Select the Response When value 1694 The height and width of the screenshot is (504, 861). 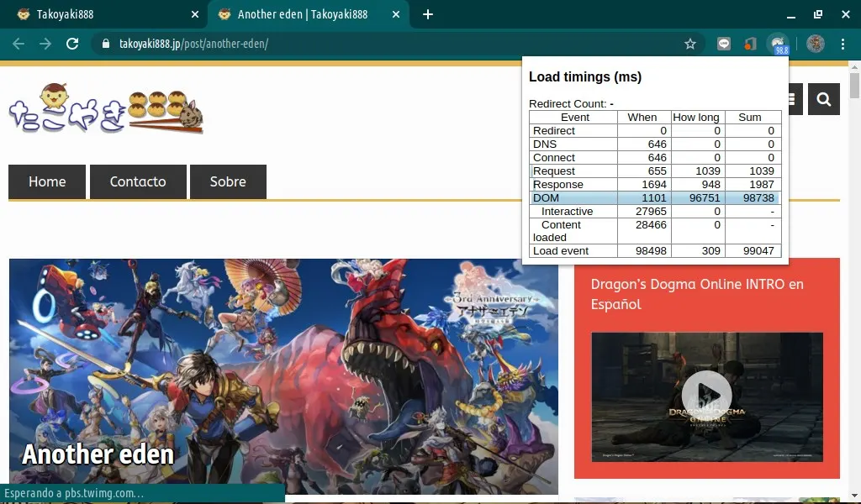click(x=654, y=184)
